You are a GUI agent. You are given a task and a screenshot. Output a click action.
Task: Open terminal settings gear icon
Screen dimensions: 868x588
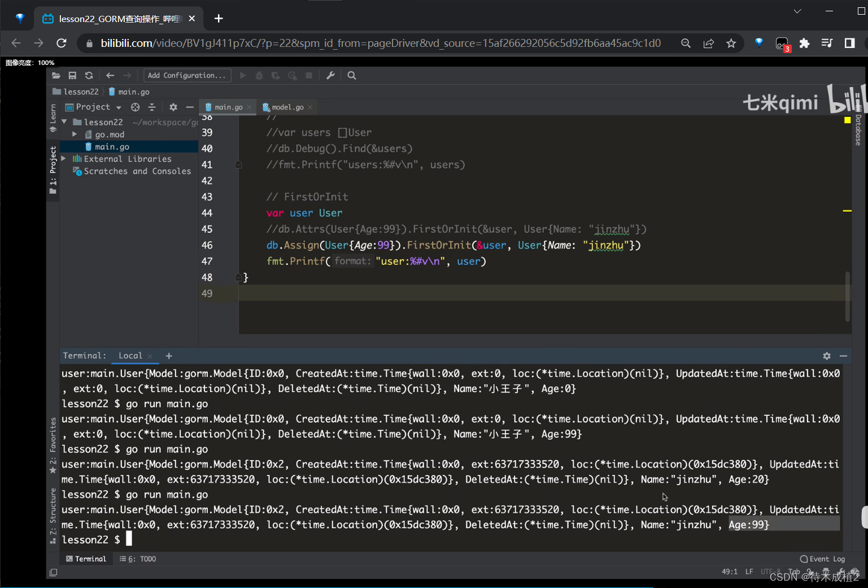827,356
